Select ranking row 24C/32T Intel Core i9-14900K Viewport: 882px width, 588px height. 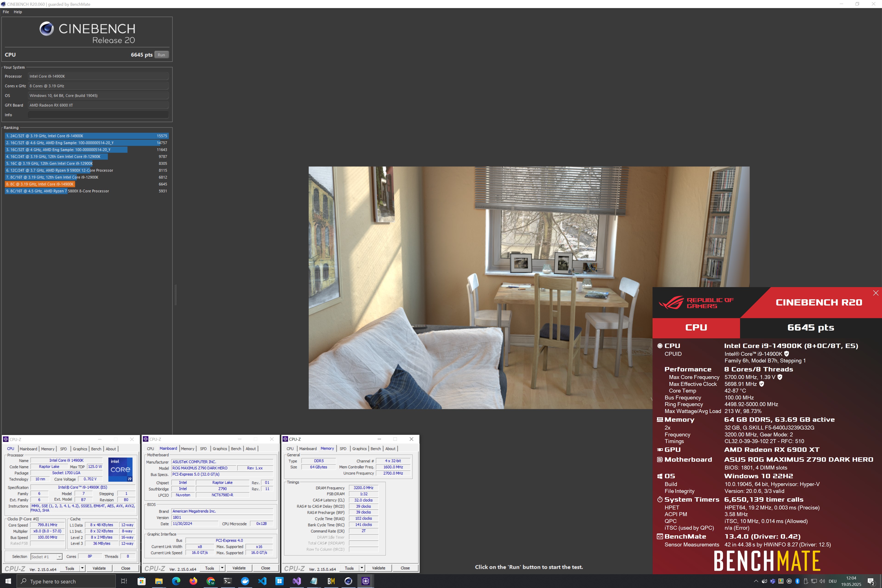(x=87, y=136)
